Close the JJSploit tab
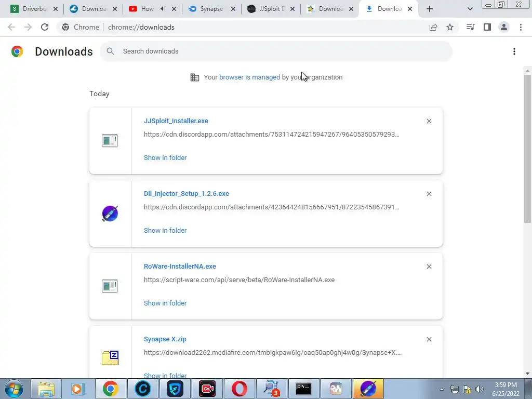The image size is (532, 399). point(292,9)
